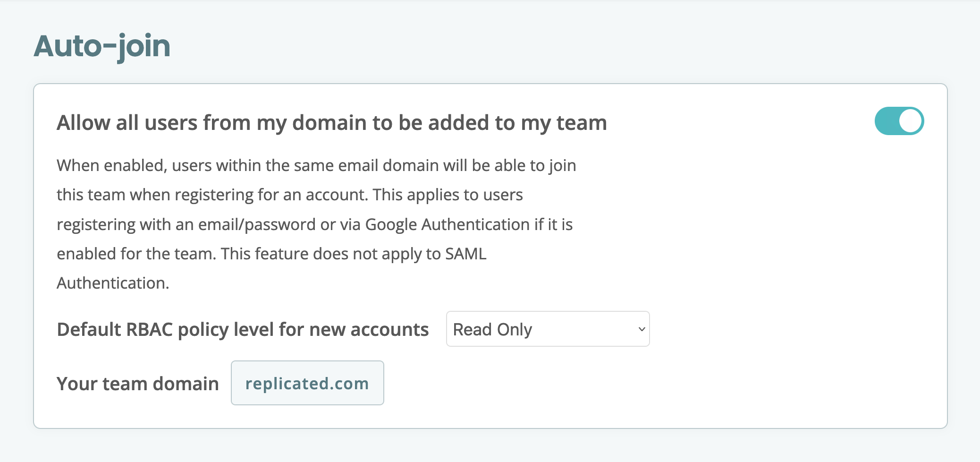Click the 'Your team domain' label
The width and height of the screenshot is (980, 462).
coord(137,383)
